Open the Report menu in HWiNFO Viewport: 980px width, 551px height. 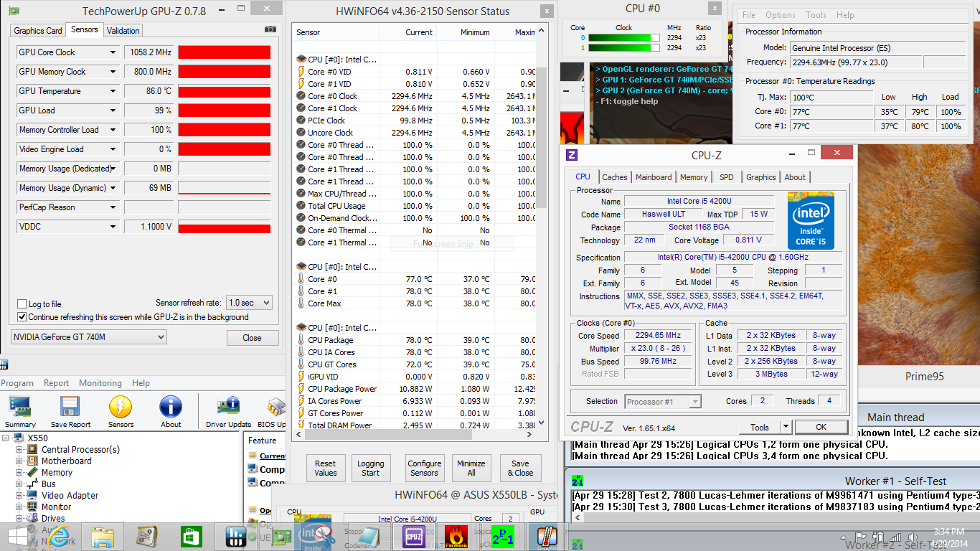56,383
